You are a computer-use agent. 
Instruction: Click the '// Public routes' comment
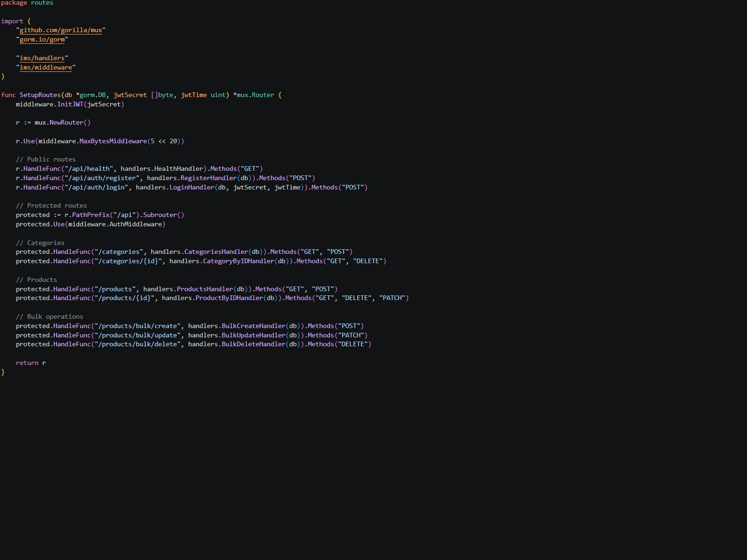(46, 159)
